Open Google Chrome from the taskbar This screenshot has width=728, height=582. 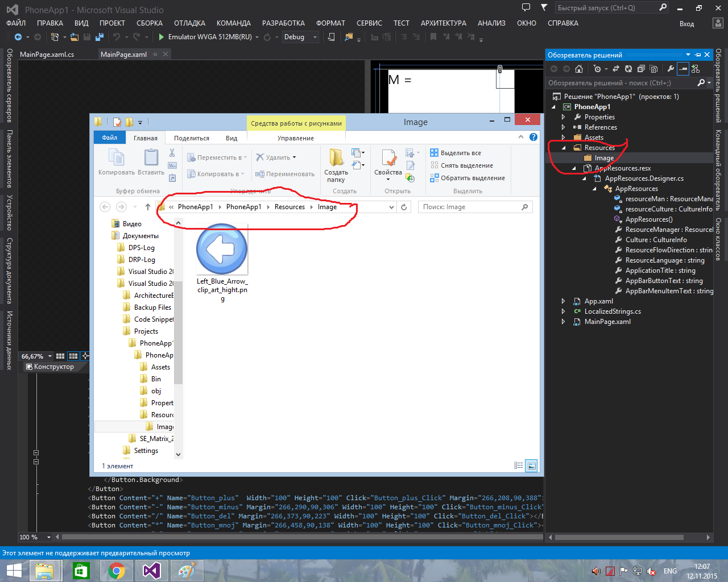pyautogui.click(x=116, y=571)
